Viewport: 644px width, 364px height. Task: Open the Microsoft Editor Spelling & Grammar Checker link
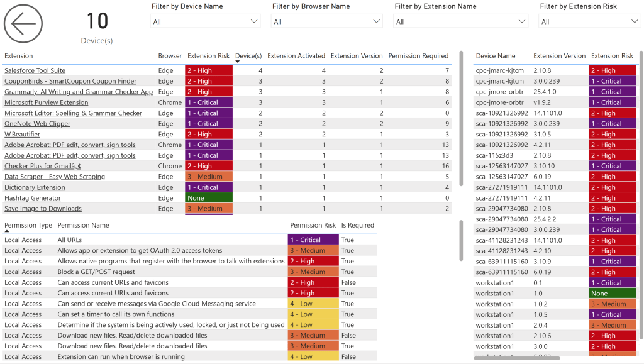pos(73,113)
